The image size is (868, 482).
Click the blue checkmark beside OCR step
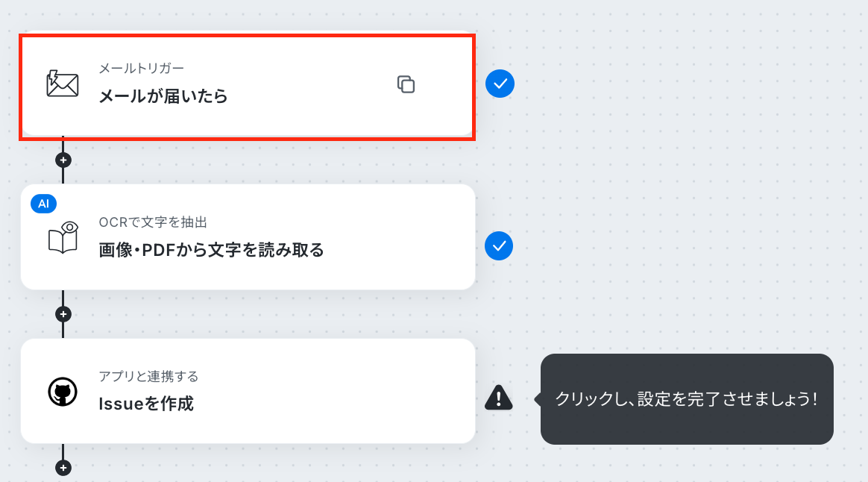[x=499, y=246]
